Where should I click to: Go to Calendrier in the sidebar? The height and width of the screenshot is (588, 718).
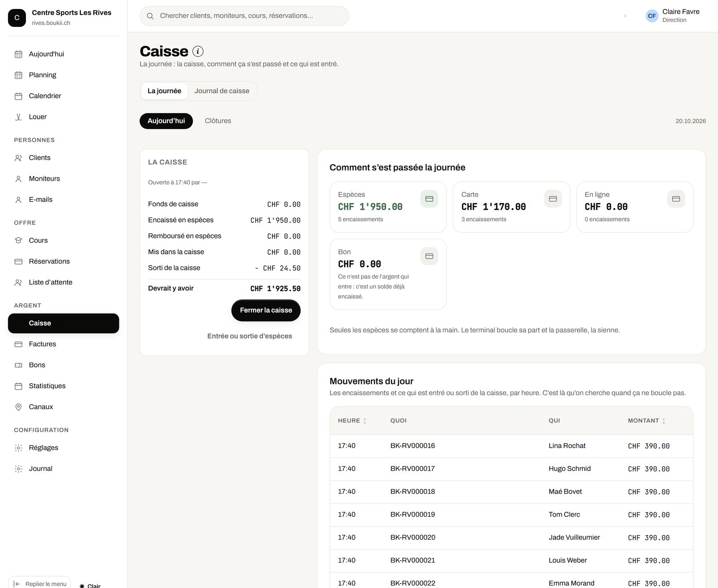(x=63, y=96)
